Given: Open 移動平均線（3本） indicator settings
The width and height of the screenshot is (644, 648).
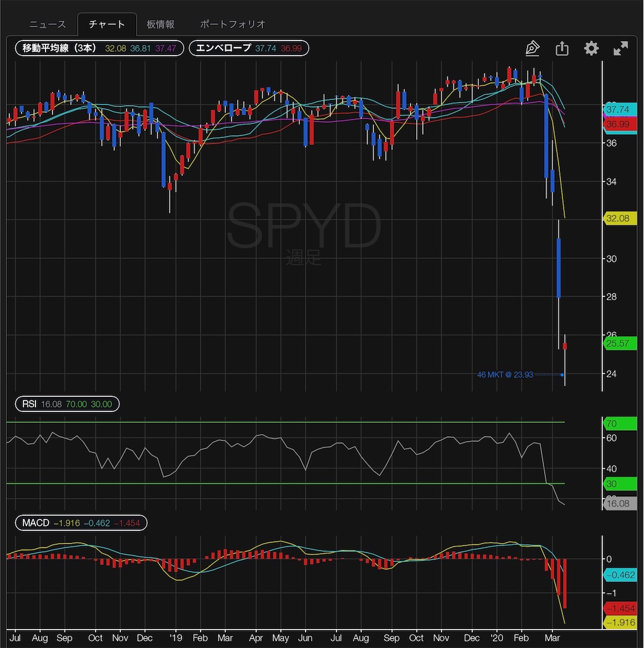Looking at the screenshot, I should pyautogui.click(x=99, y=48).
